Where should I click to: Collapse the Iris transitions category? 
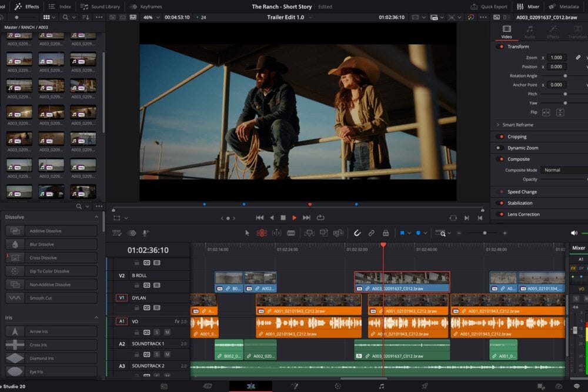point(96,318)
